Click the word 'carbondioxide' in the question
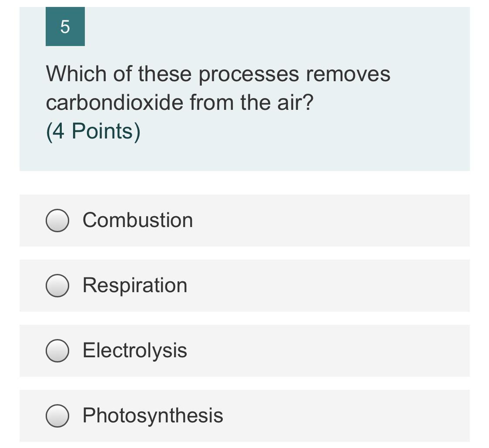This screenshot has height=448, width=489. tap(115, 102)
